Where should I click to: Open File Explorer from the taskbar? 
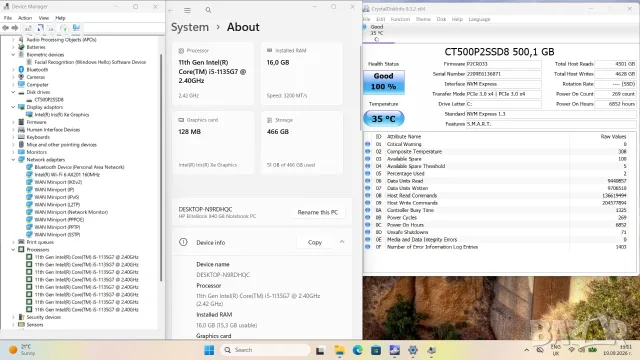[339, 350]
